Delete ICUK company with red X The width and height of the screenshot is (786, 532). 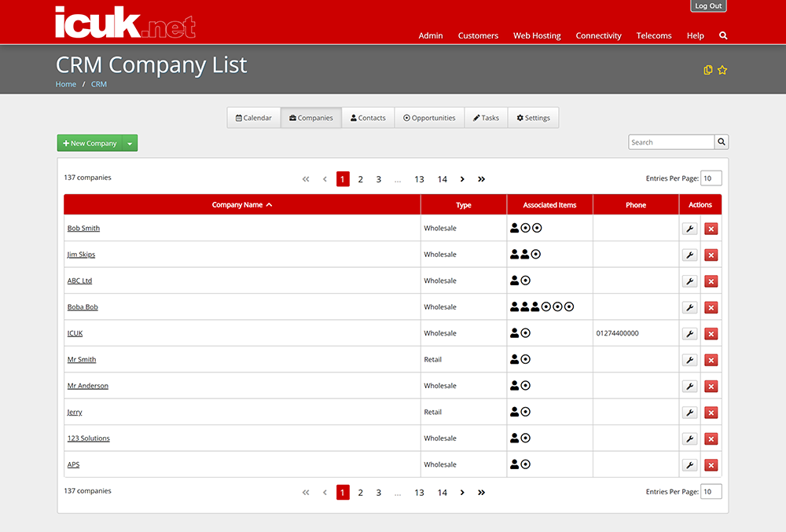[x=711, y=334]
